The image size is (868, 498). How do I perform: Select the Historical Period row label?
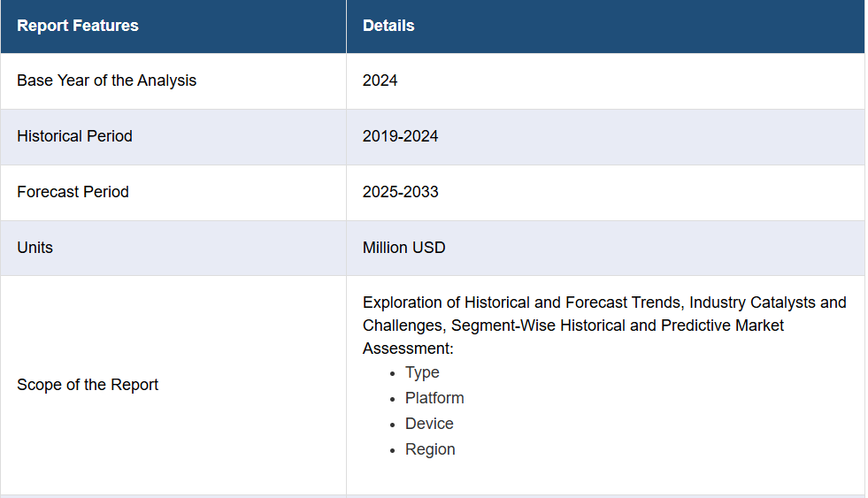(74, 136)
